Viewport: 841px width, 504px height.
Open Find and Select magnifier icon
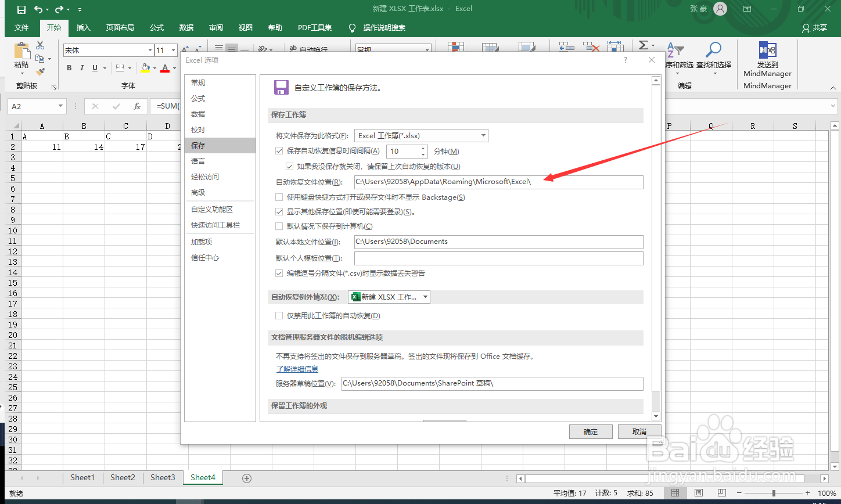[x=714, y=51]
